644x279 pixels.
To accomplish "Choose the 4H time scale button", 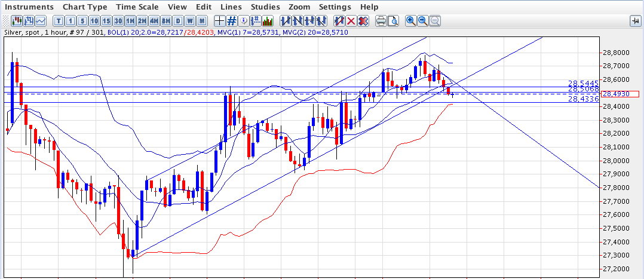I will 154,21.
